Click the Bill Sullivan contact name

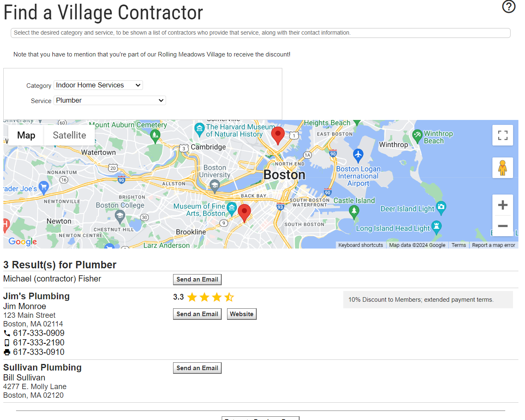pos(24,378)
